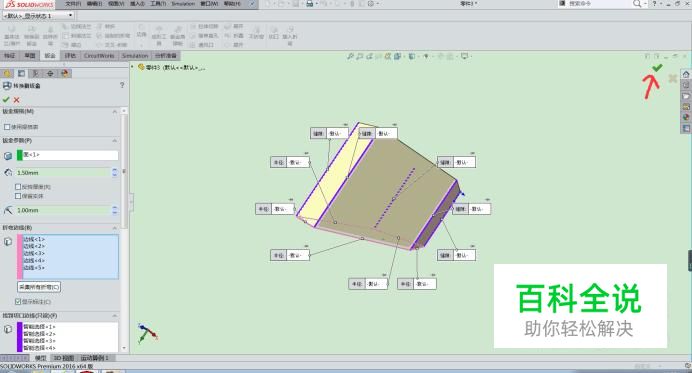Screen dimensions: 692x373
Task: Enable the checkbox under the sheet metal gauges section
Action: [7, 127]
